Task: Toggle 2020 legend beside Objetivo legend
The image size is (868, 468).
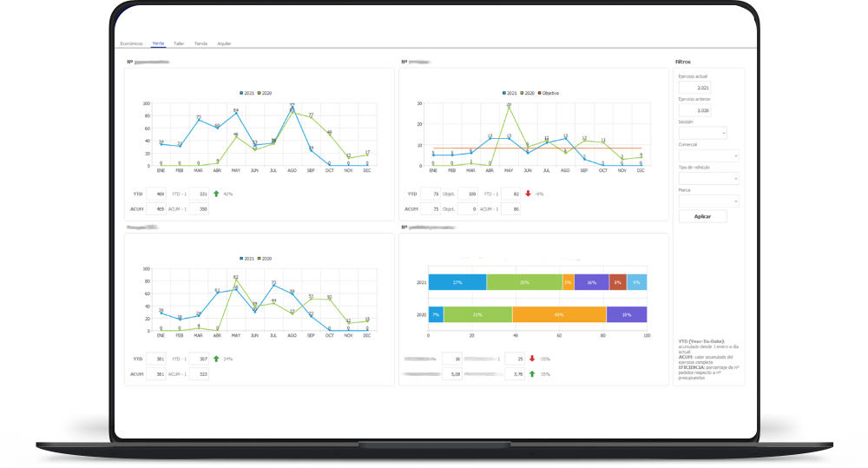Action: point(528,93)
